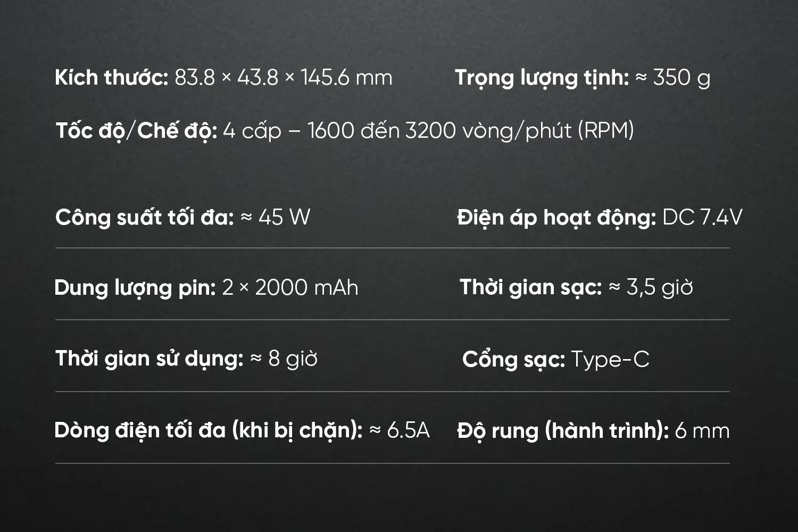The width and height of the screenshot is (798, 532).
Task: Select the ≈ 8 giờ usage time
Action: tap(284, 359)
